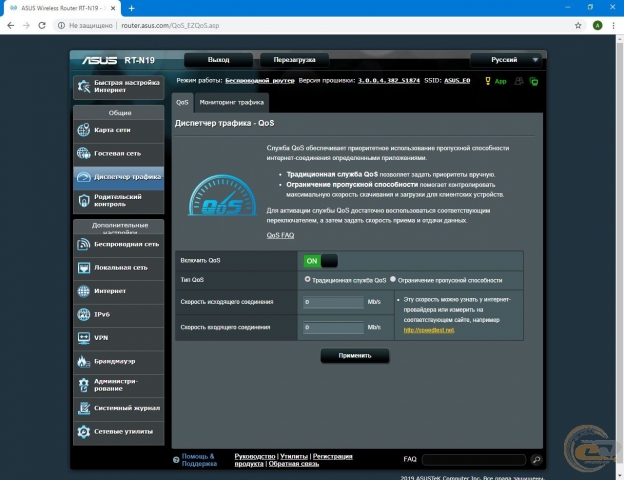Open the Feedback link in the footer

(294, 464)
